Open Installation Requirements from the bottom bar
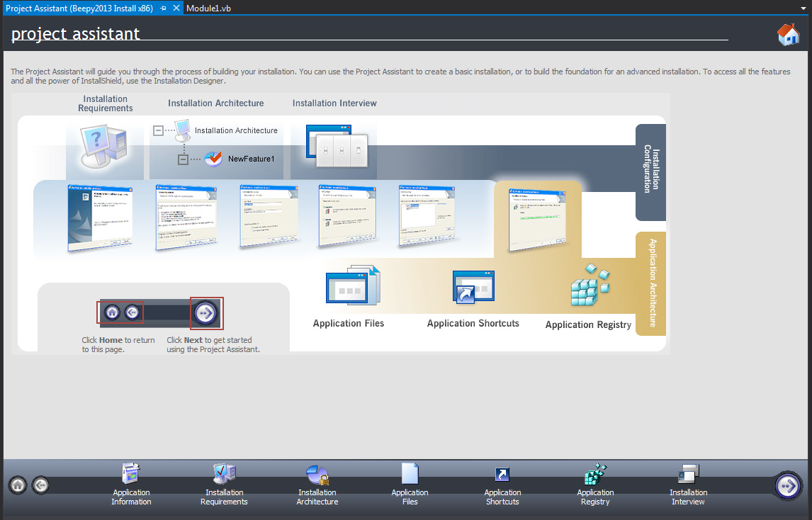This screenshot has width=812, height=520. click(x=224, y=474)
